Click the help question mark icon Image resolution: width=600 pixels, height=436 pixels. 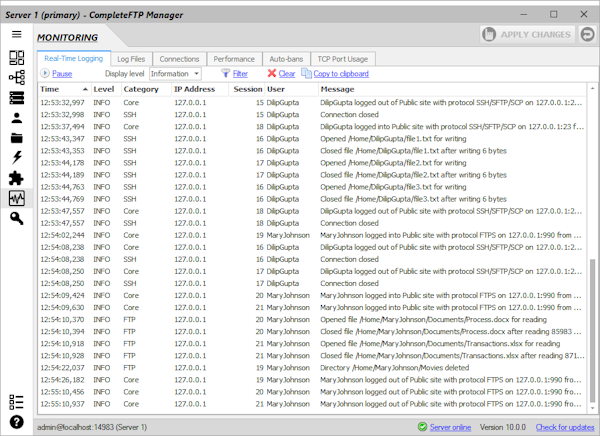point(16,424)
